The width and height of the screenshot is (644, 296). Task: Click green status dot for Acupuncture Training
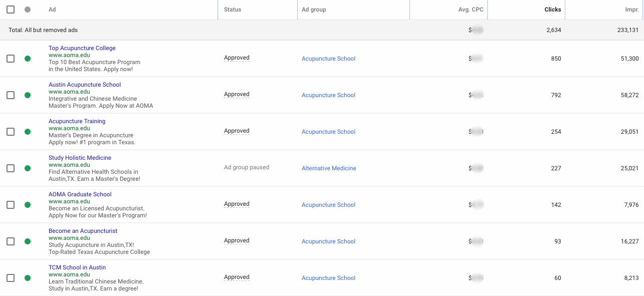pos(28,132)
